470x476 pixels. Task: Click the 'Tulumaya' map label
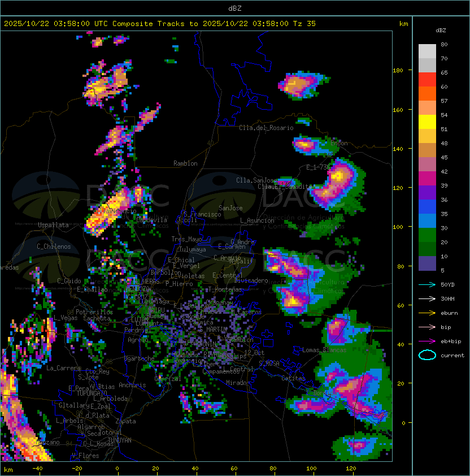(x=193, y=249)
